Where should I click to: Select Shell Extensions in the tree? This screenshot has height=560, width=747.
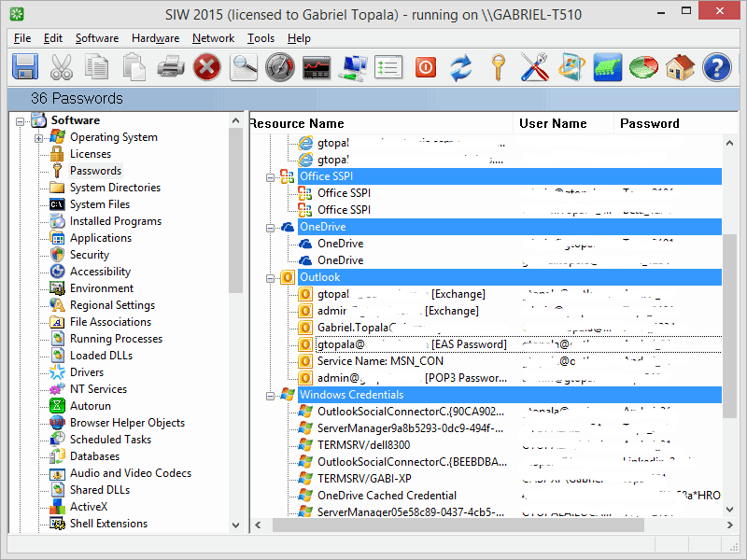coord(108,524)
